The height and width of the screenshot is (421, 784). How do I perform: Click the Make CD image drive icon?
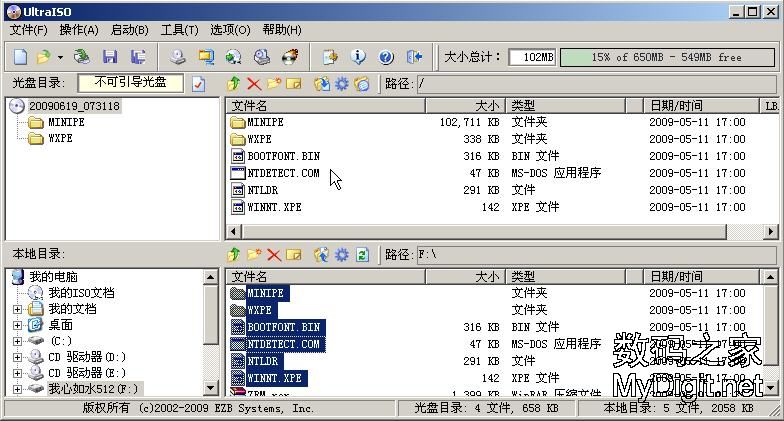click(x=177, y=57)
